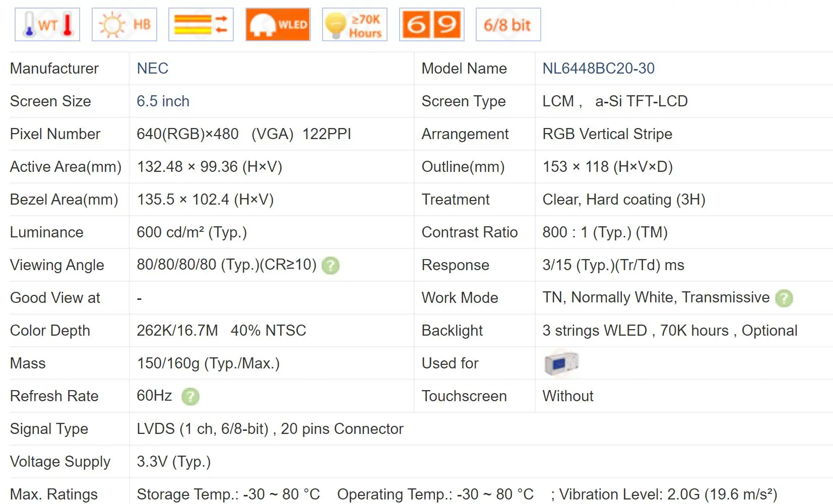Select the 3 strings WLED backlight value
The width and height of the screenshot is (833, 504).
tap(670, 331)
